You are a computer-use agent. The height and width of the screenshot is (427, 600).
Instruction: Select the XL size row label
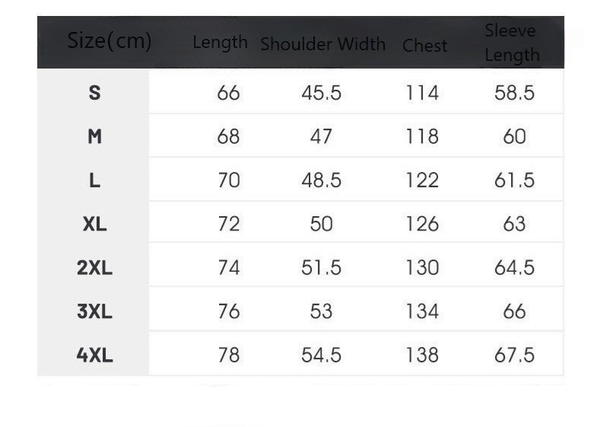95,224
